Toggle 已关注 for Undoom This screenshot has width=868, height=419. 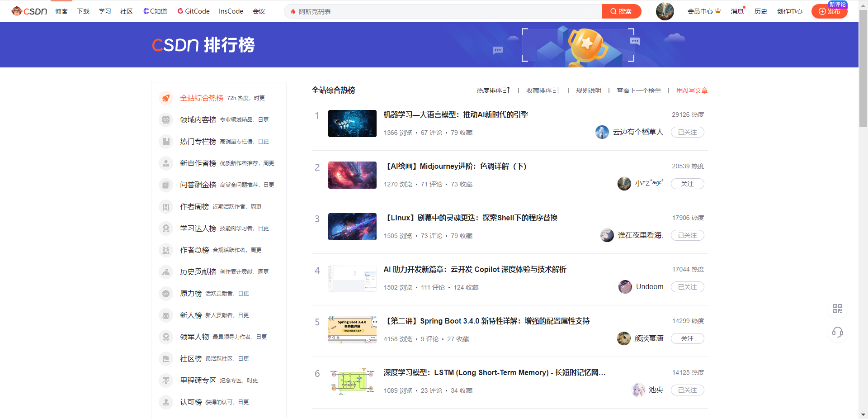tap(687, 287)
